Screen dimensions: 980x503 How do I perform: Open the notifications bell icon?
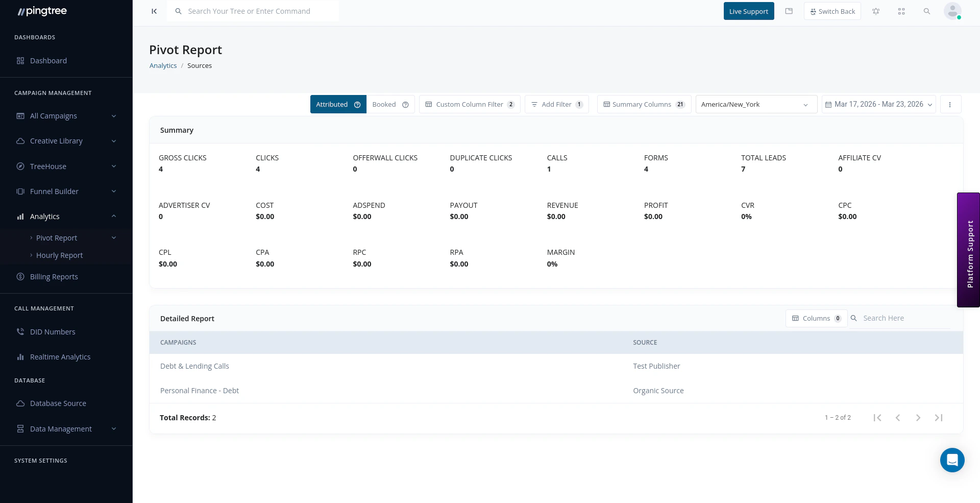876,11
